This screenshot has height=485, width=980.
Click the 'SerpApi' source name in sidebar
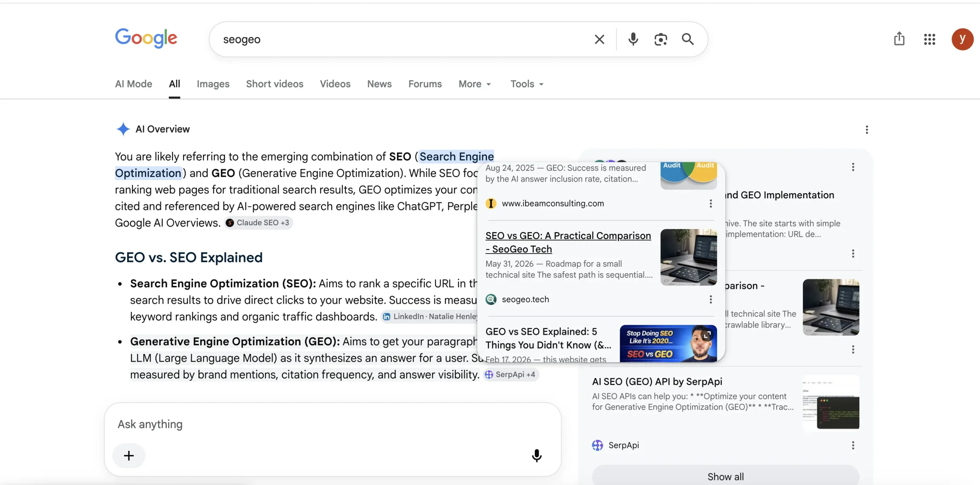624,445
